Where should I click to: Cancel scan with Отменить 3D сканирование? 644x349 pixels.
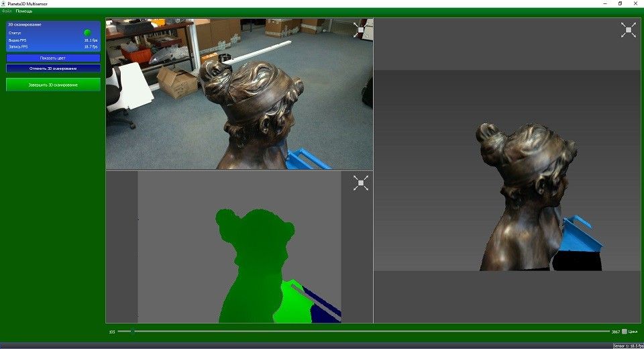53,68
